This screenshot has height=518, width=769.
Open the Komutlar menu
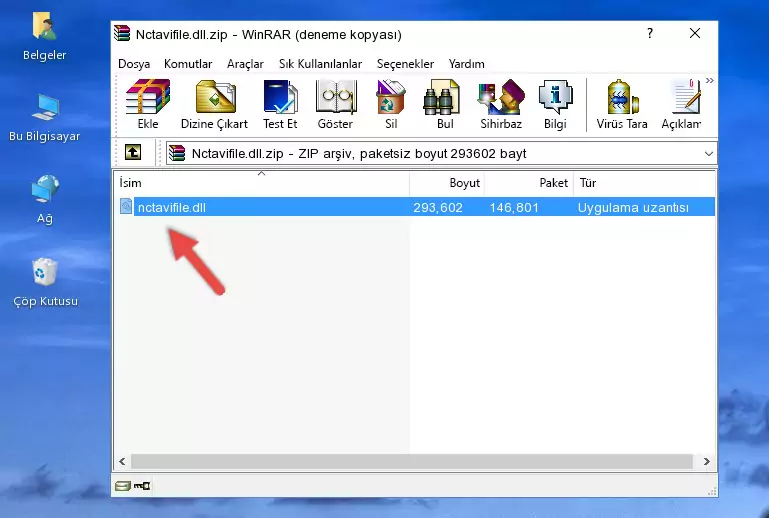coord(188,64)
